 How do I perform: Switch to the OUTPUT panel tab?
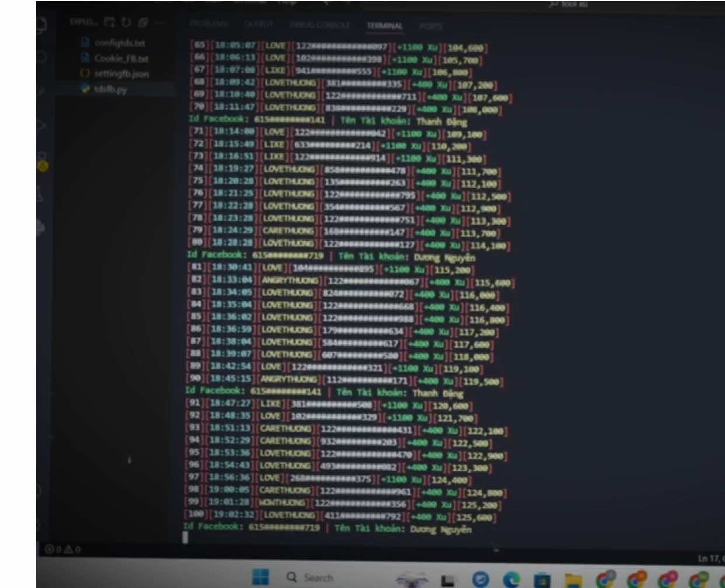pyautogui.click(x=258, y=24)
